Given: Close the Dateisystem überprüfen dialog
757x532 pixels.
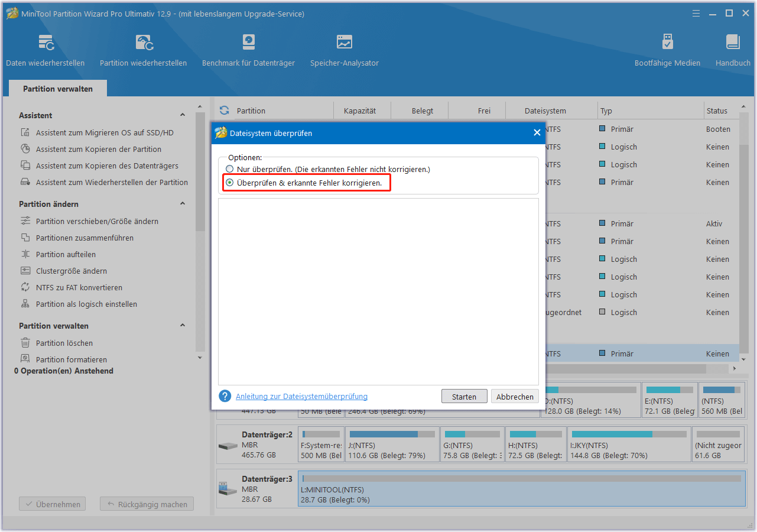Looking at the screenshot, I should (537, 133).
